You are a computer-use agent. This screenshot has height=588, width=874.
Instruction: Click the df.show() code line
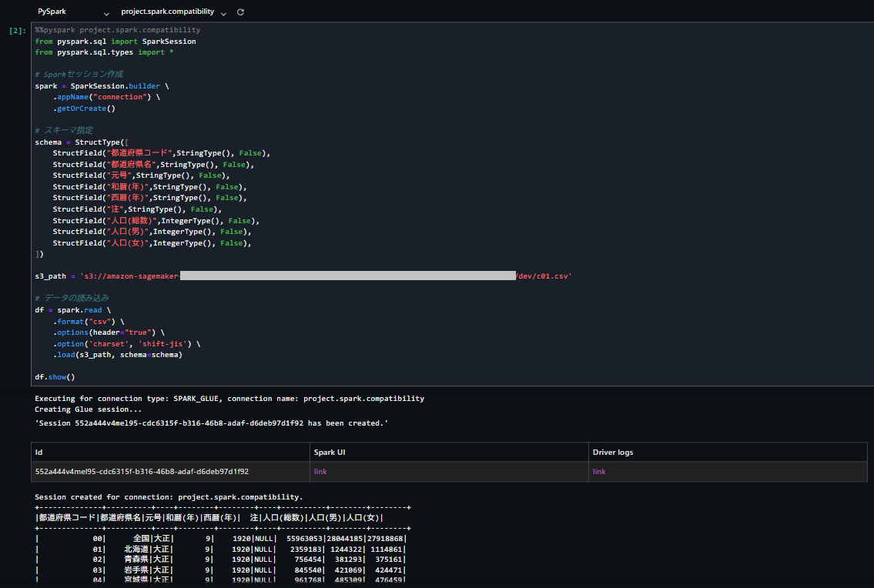click(55, 377)
